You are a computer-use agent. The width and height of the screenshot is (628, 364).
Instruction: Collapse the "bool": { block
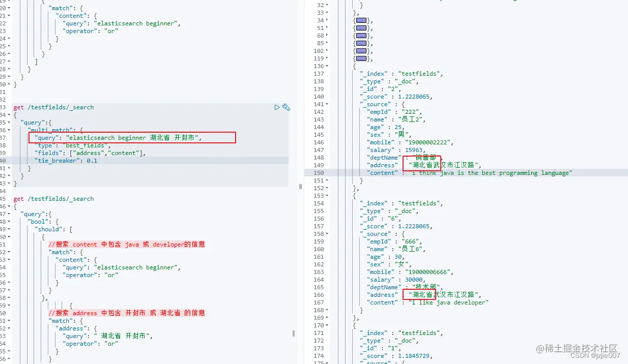9,222
